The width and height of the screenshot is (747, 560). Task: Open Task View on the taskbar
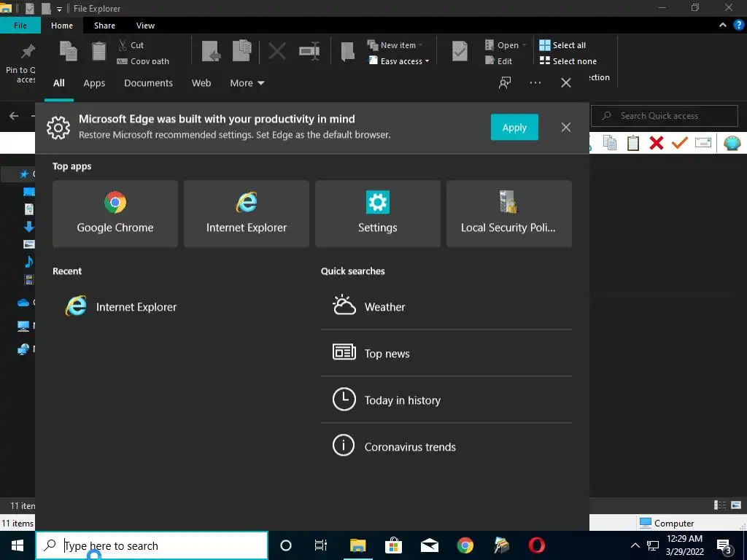pos(321,545)
